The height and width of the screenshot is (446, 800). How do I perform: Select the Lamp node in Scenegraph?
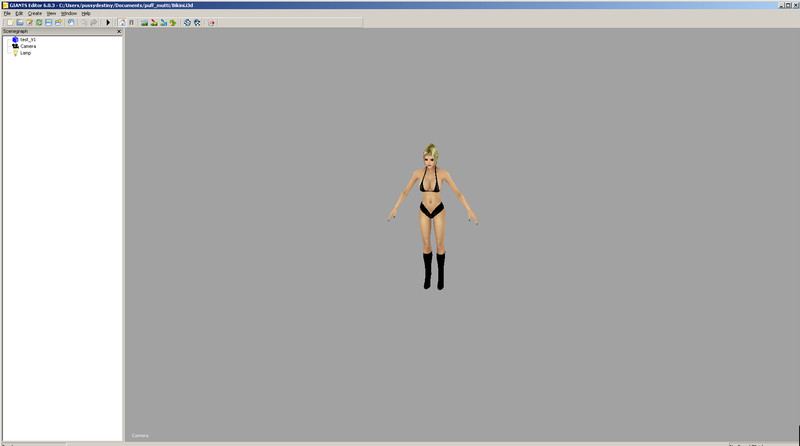[25, 53]
